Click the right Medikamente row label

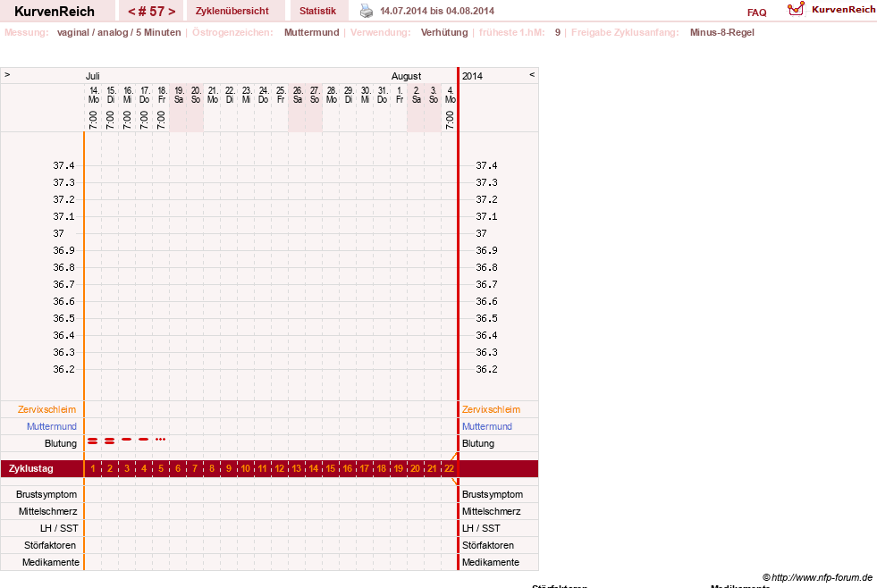coord(491,562)
